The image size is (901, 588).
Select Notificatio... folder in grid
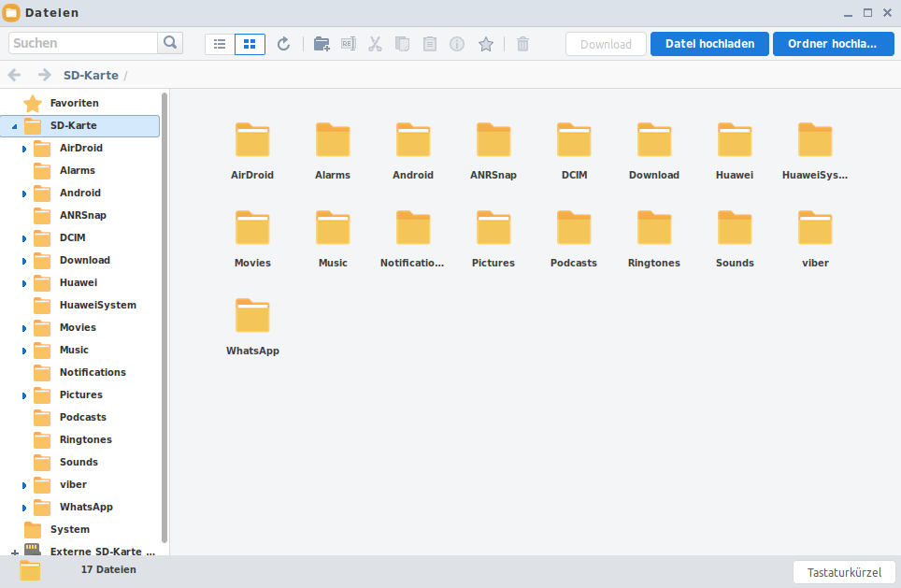tap(412, 238)
